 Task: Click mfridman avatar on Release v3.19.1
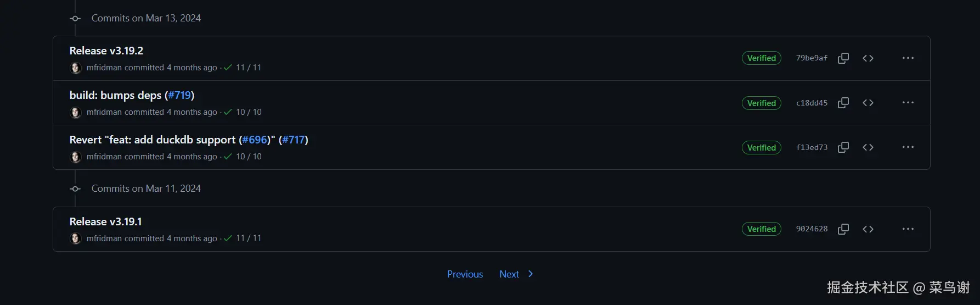[76, 239]
